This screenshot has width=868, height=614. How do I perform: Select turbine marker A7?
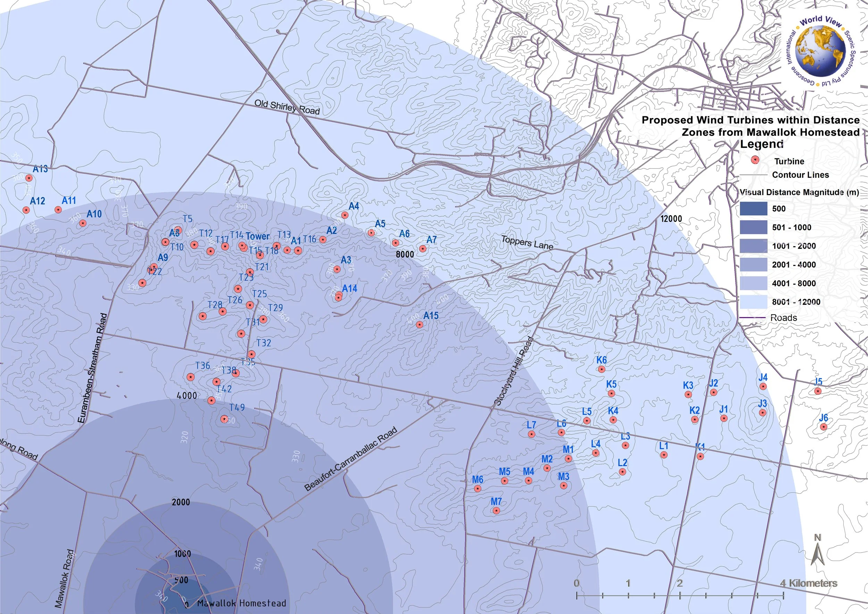(x=423, y=248)
